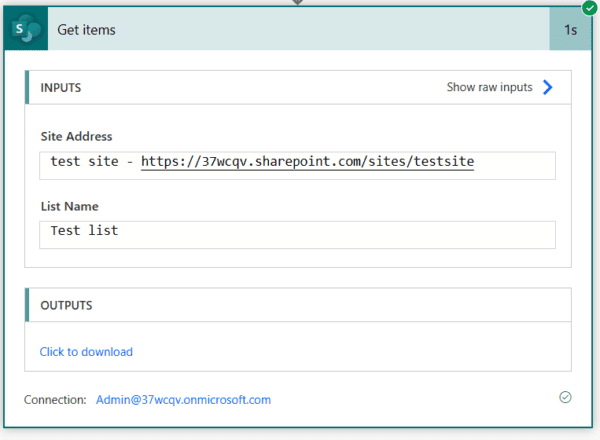
Task: Click the OUTPUTS section header
Action: (x=66, y=305)
